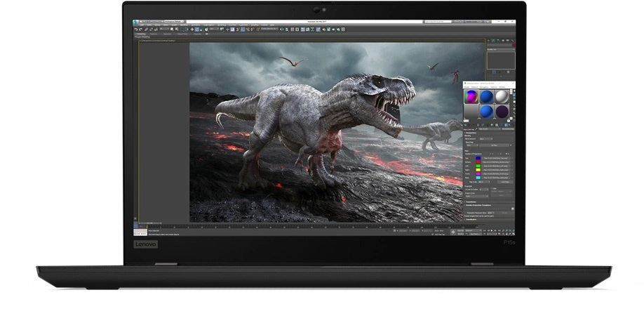The height and width of the screenshot is (309, 644).
Task: Click the trash icon below the modifier stack
Action: pos(508,72)
